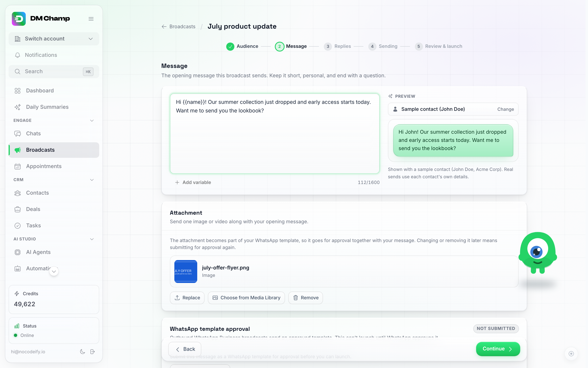Click the 49,622 credits value

tap(24, 304)
